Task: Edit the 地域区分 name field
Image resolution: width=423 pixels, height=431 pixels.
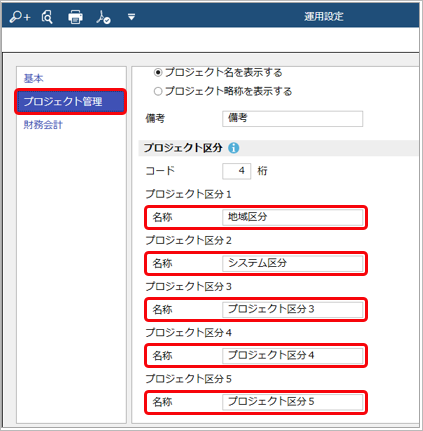Action: click(x=292, y=217)
